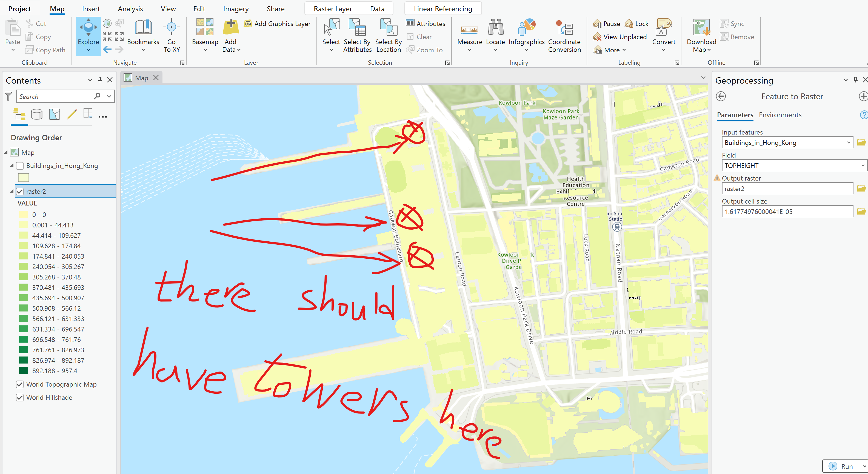The width and height of the screenshot is (868, 474).
Task: Open the Coordinate Conversion tool
Action: [x=564, y=29]
